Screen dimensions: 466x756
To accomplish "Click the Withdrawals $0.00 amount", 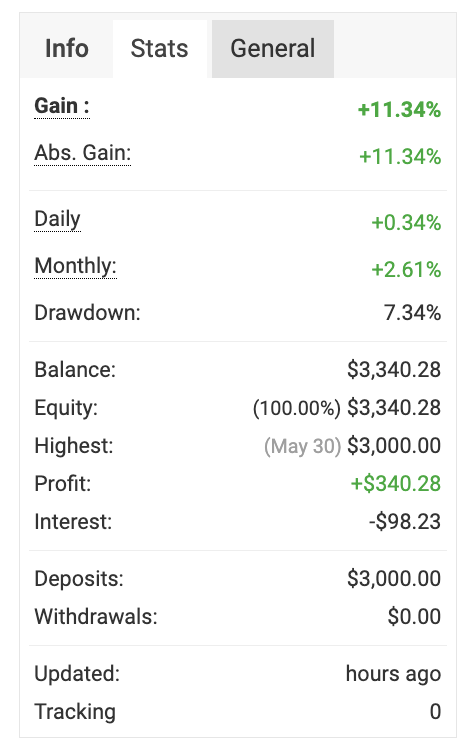I will (x=414, y=617).
